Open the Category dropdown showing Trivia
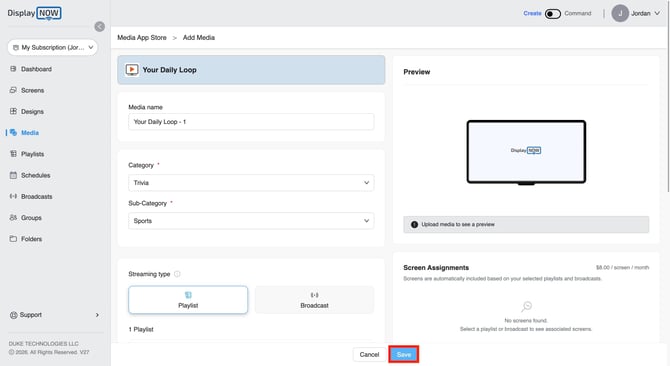The height and width of the screenshot is (366, 670). pyautogui.click(x=251, y=183)
